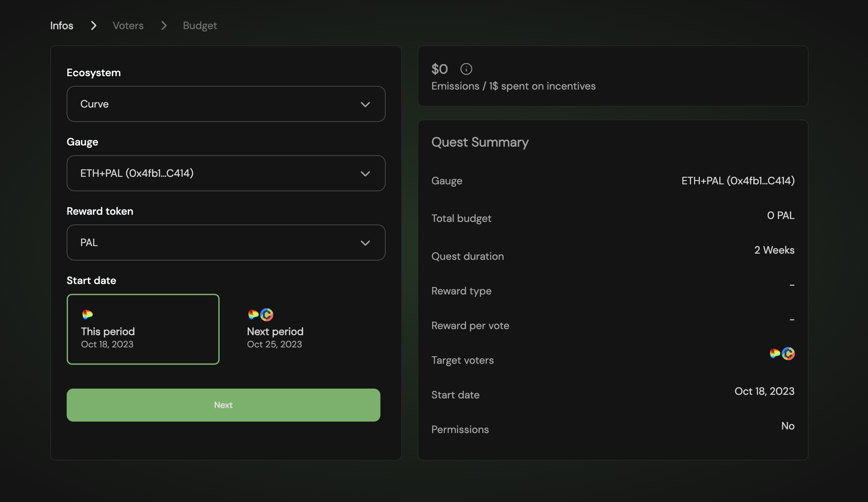The height and width of the screenshot is (502, 868).
Task: Click the 'Target voters' label
Action: click(x=462, y=360)
